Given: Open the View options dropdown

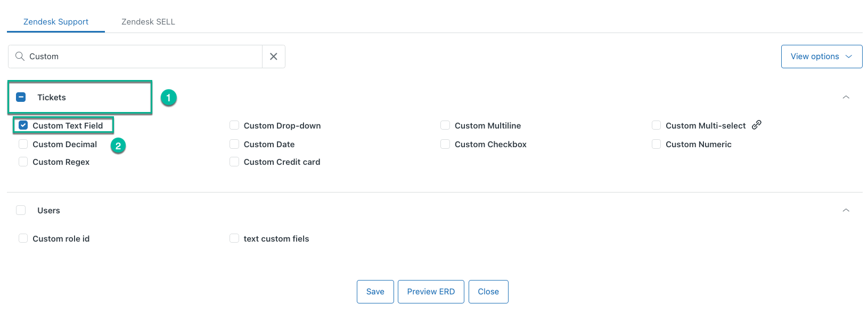Looking at the screenshot, I should (x=821, y=57).
